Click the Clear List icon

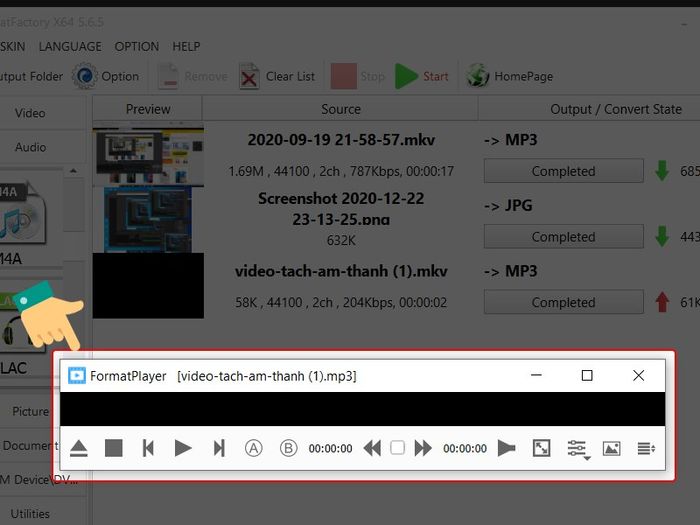[x=249, y=76]
